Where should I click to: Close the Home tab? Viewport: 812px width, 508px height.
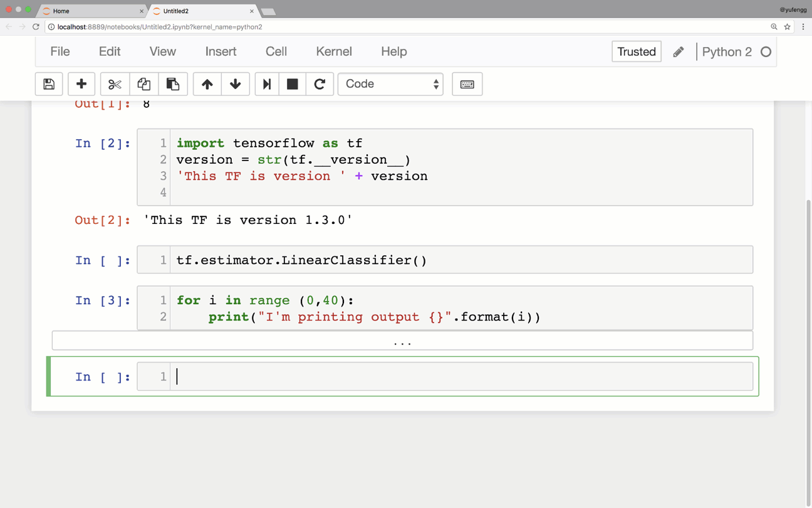click(141, 11)
